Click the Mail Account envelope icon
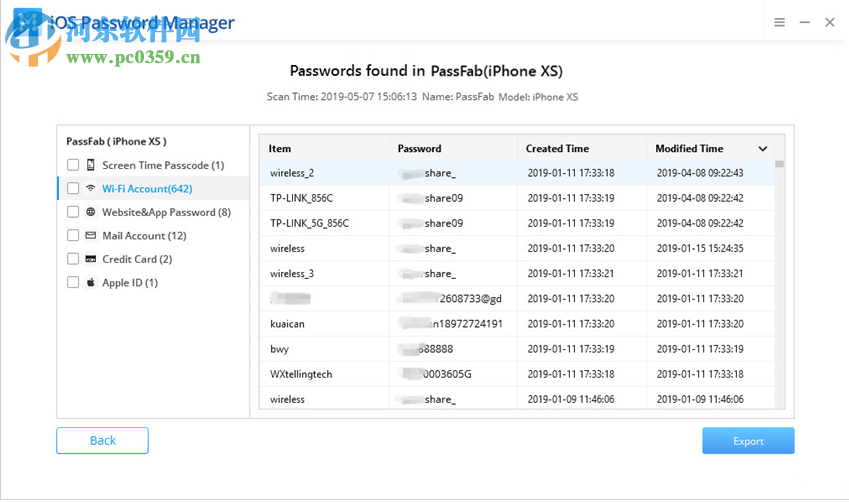Image resolution: width=849 pixels, height=503 pixels. [x=90, y=235]
